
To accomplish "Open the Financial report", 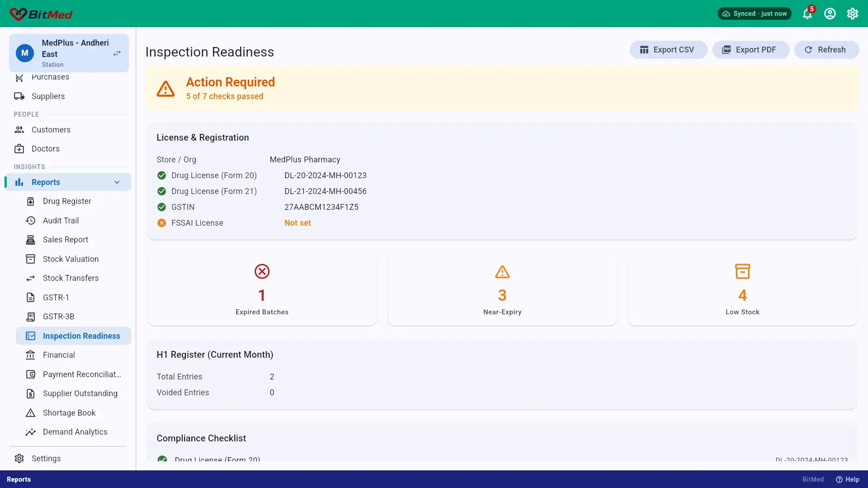I will 73,355.
